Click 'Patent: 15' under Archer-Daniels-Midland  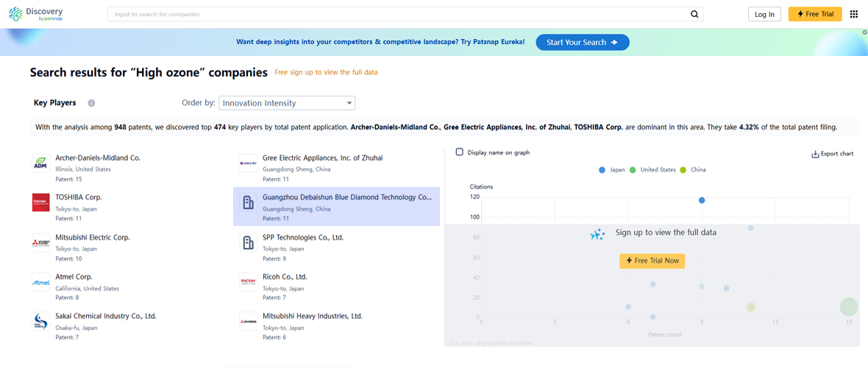pos(69,179)
